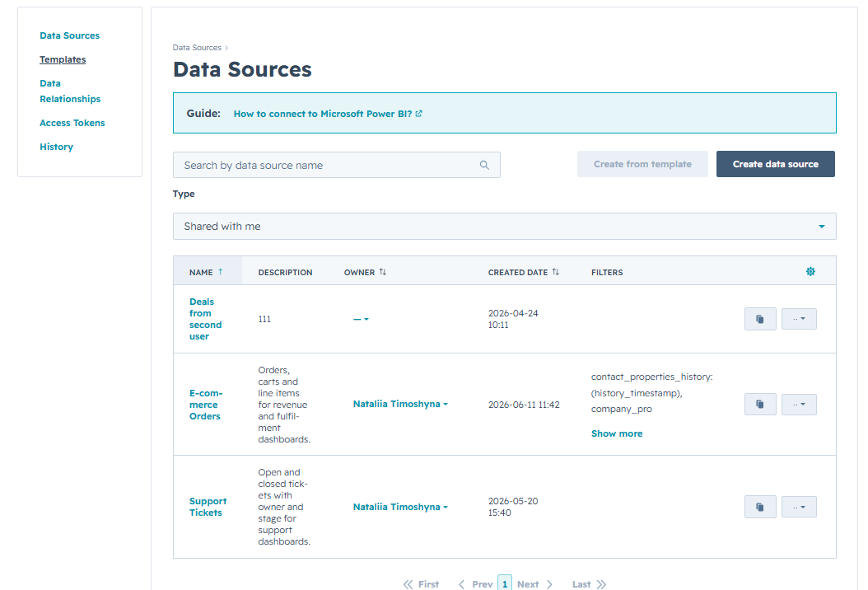This screenshot has width=868, height=590.
Task: Click the 2026-06-11 11:42 created date
Action: (x=524, y=405)
